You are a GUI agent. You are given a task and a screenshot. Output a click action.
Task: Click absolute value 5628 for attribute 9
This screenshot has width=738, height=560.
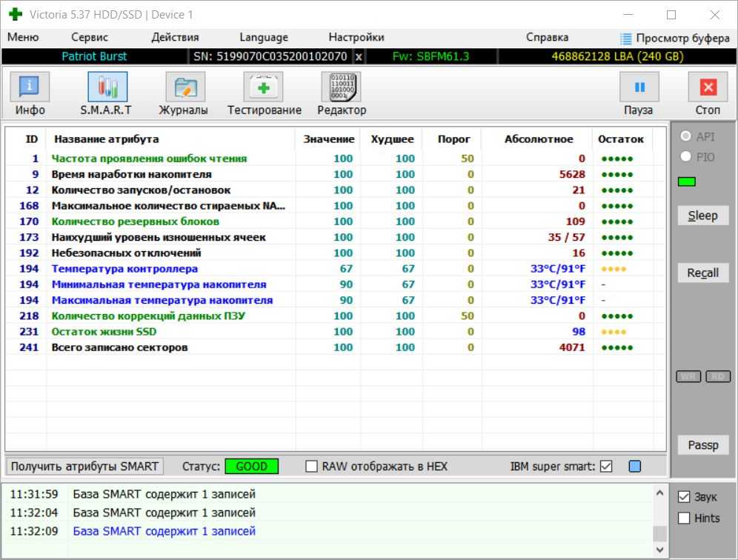[x=572, y=174]
